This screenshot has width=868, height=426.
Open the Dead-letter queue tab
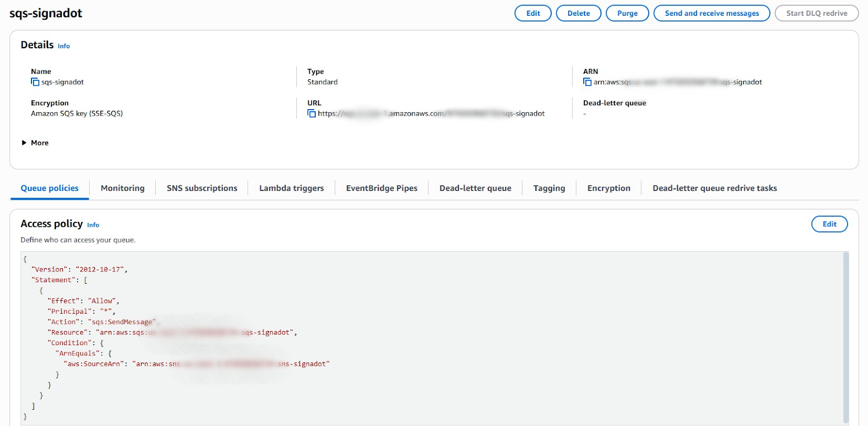click(x=475, y=188)
